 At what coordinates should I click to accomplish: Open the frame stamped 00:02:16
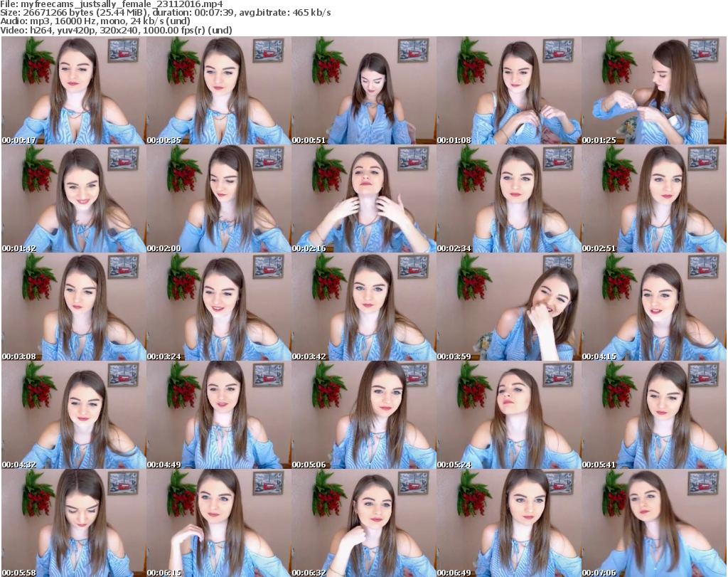tap(364, 198)
